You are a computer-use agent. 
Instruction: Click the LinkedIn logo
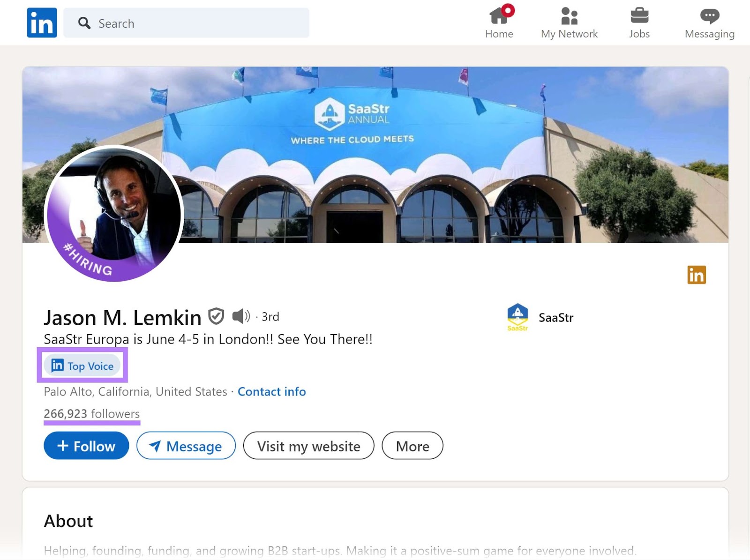42,22
